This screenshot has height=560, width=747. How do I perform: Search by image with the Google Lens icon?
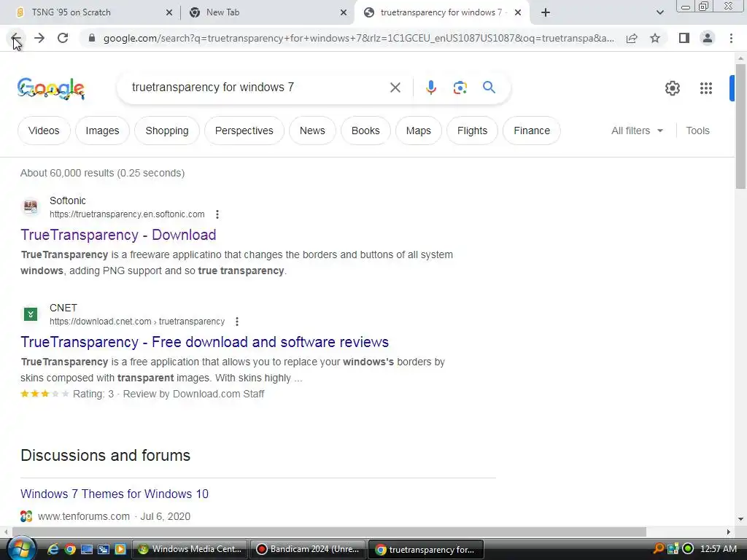(x=460, y=87)
